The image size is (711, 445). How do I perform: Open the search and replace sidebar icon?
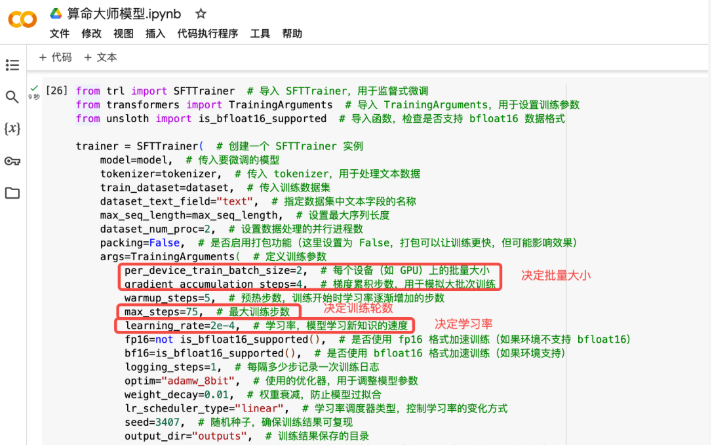point(12,97)
